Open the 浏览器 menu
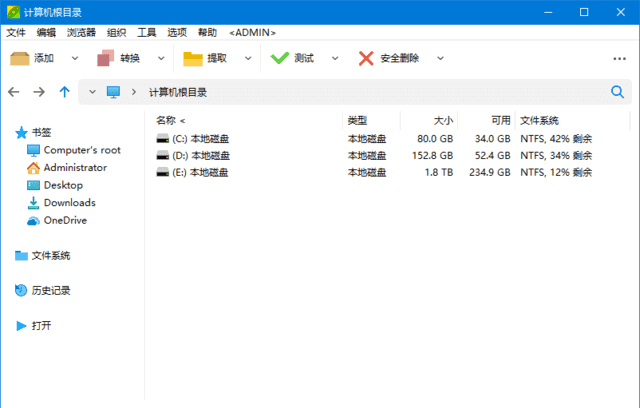 point(81,33)
